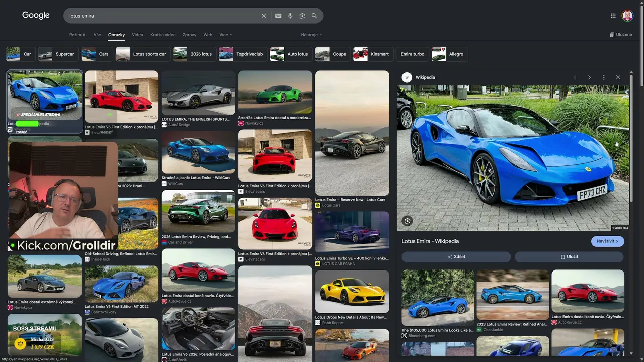
Task: Click the Navštívit visit button
Action: 608,241
